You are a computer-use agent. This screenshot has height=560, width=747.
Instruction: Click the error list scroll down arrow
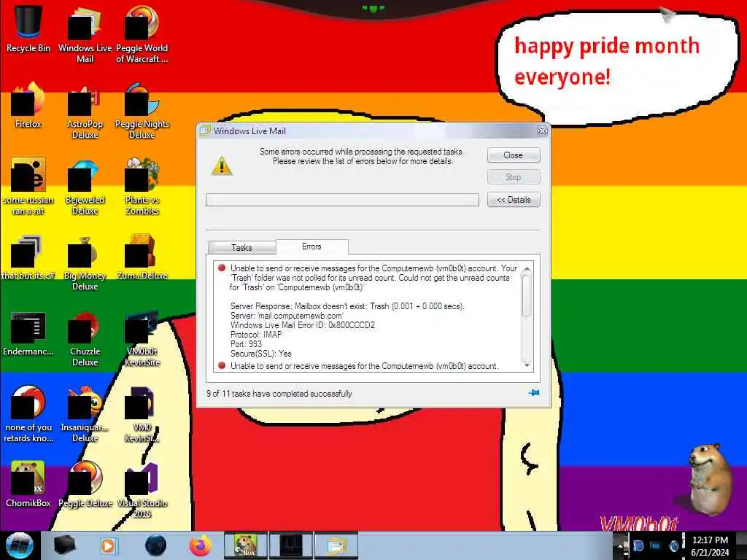click(x=527, y=365)
